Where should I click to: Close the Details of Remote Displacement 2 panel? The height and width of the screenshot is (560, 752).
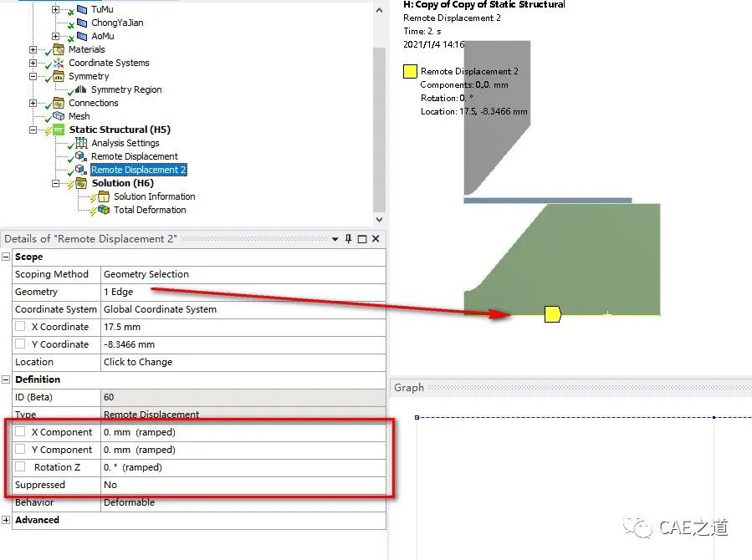[x=376, y=238]
